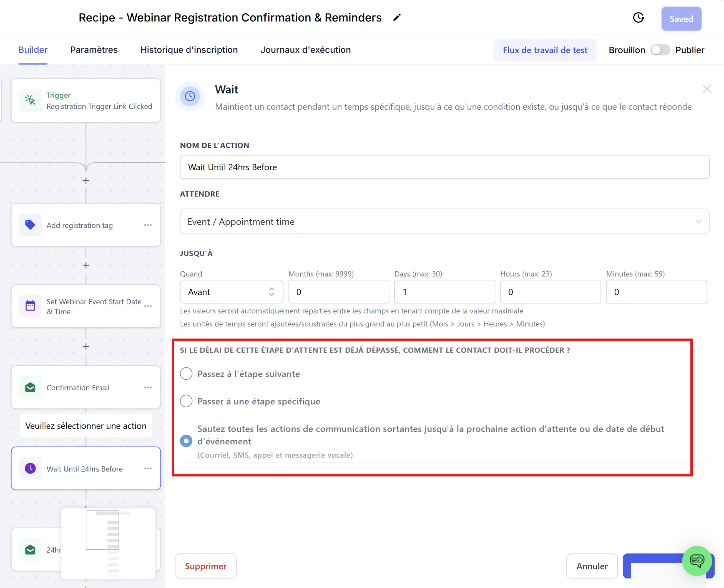
Task: Open the green chat support widget
Action: pyautogui.click(x=697, y=561)
